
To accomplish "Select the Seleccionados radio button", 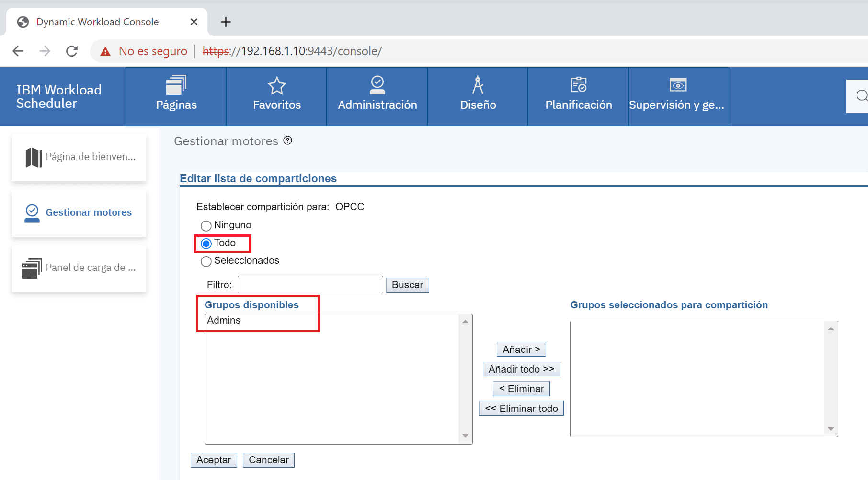I will click(x=206, y=261).
